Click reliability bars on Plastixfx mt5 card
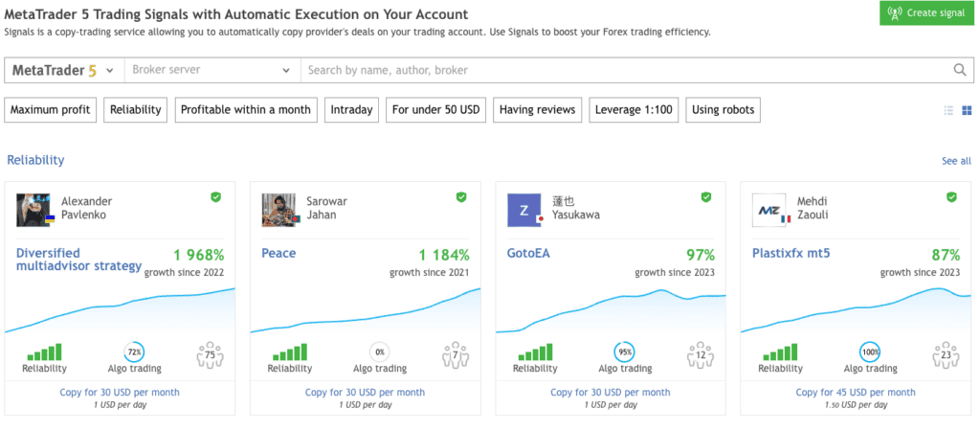 coord(781,352)
